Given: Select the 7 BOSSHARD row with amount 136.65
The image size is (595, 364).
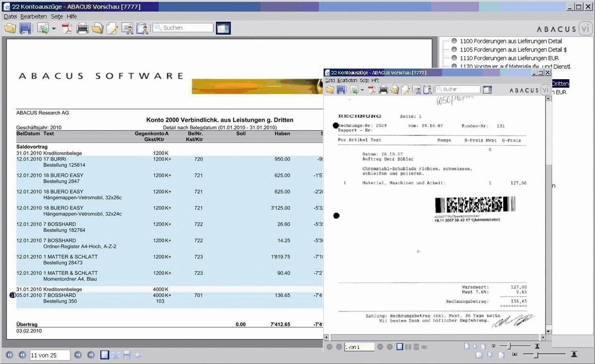Looking at the screenshot, I should click(x=169, y=298).
